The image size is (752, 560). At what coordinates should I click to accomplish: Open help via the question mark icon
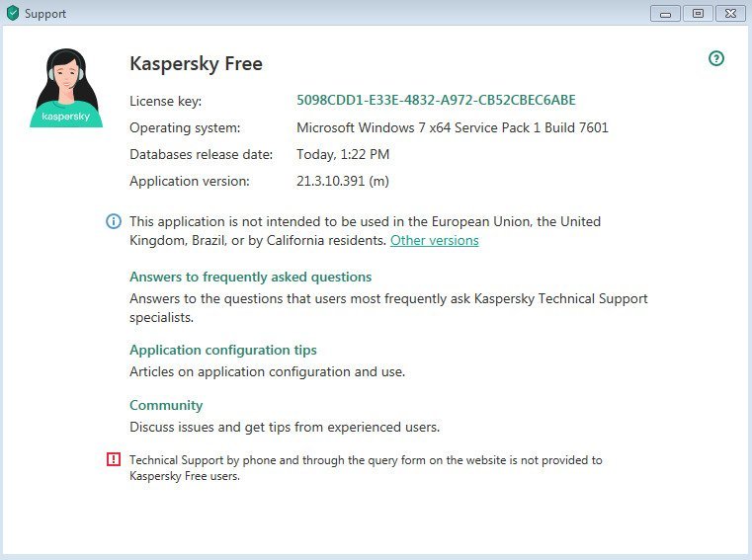tap(716, 58)
